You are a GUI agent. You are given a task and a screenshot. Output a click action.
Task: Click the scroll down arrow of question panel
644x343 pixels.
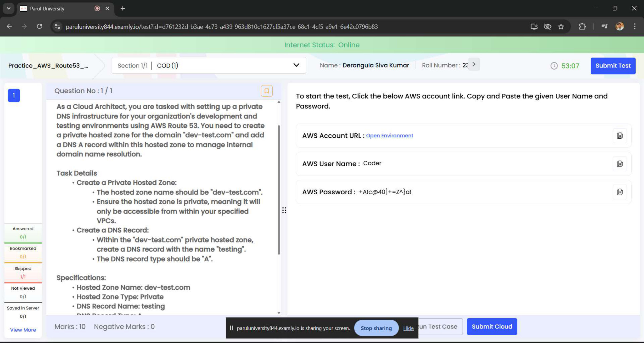[x=278, y=313]
